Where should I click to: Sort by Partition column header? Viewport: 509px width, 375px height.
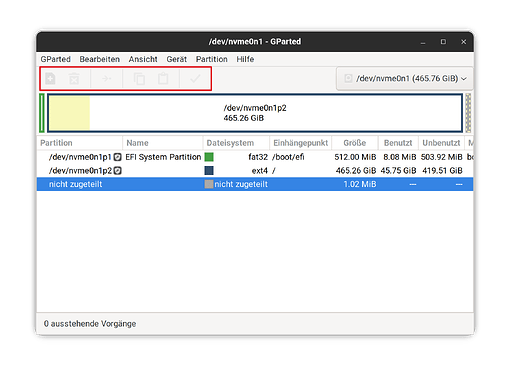coord(80,143)
